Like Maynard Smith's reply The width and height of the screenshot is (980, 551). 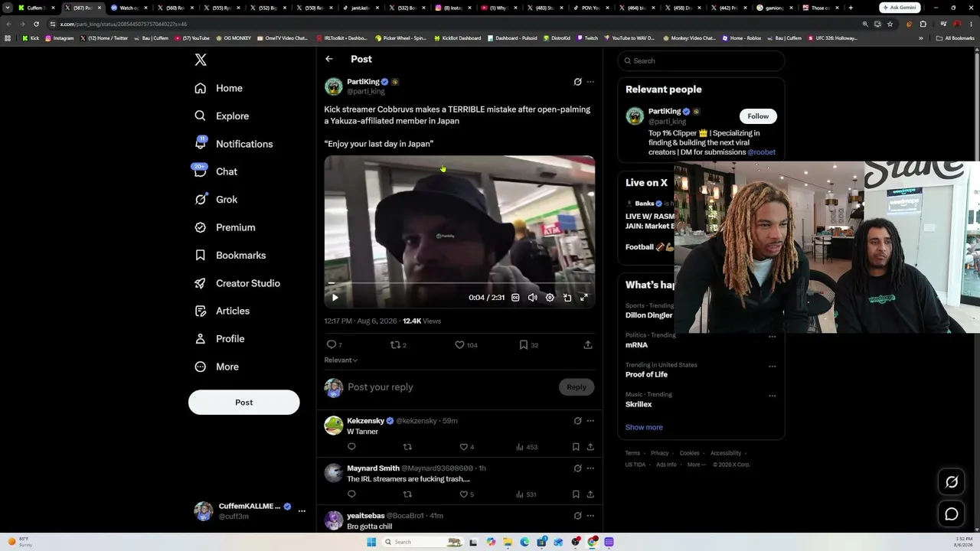tap(463, 494)
